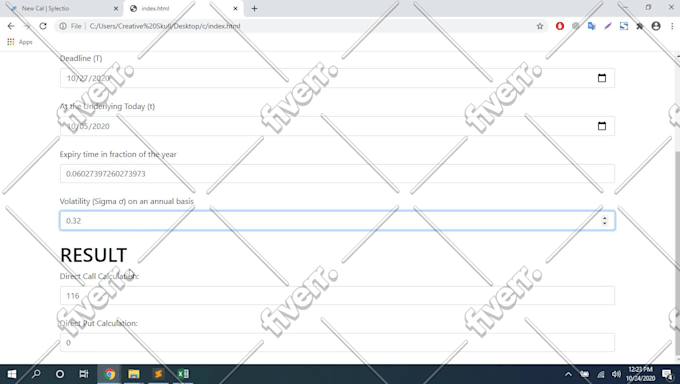Switch to Chrome on taskbar

[110, 374]
